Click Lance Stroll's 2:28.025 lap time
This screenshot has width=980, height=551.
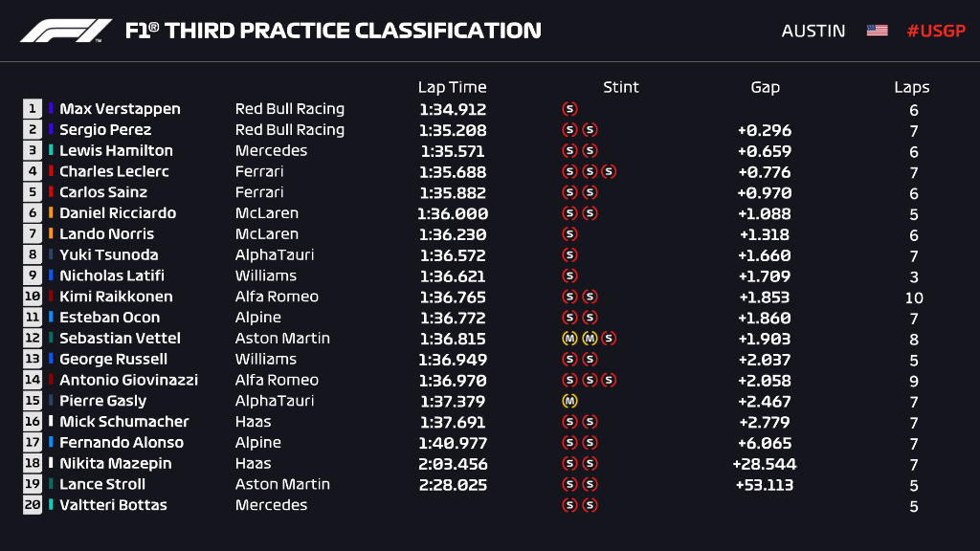(x=453, y=485)
